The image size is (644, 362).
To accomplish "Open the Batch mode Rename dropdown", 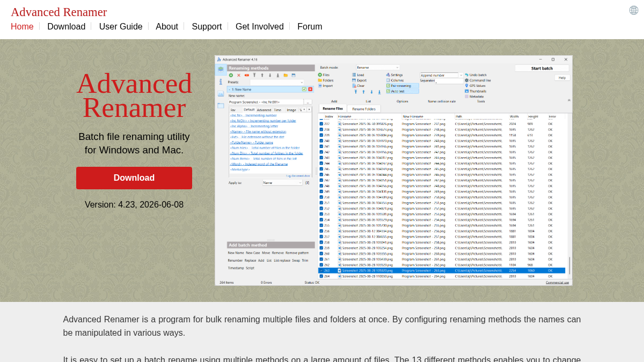I will coord(378,67).
